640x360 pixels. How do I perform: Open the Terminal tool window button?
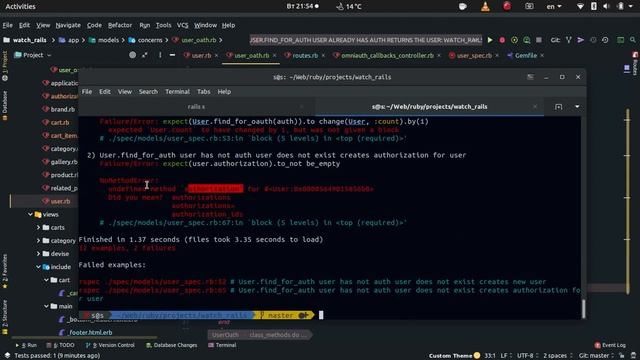coord(222,345)
